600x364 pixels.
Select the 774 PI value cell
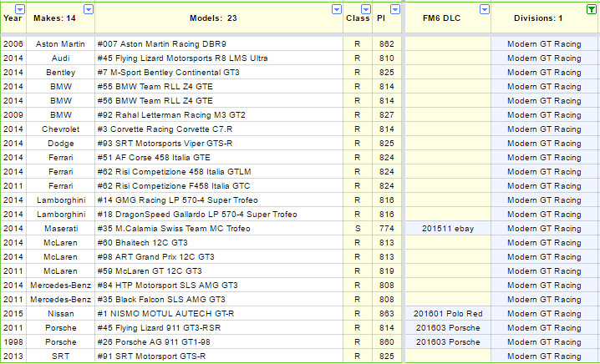[x=387, y=228]
